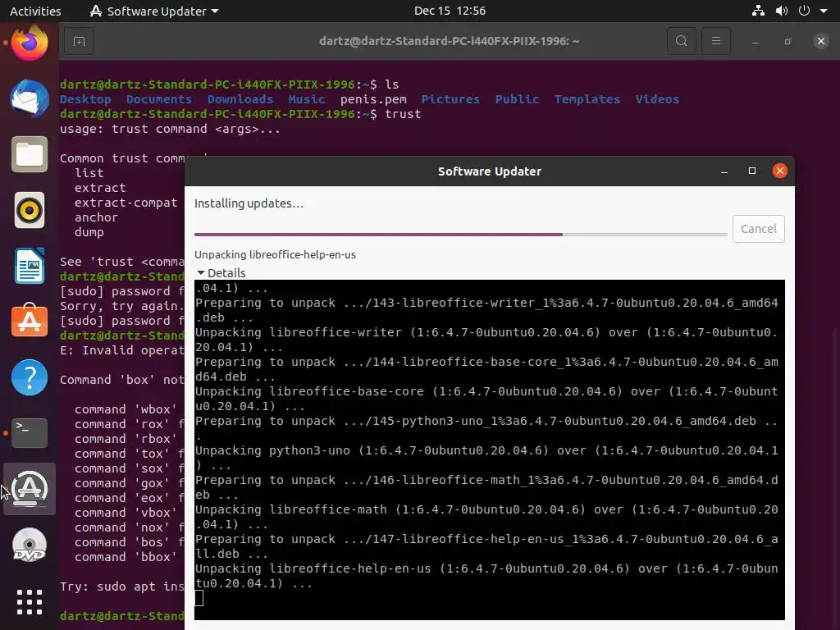This screenshot has width=840, height=630.
Task: Launch LibreOffice Writer from the dock
Action: (x=30, y=266)
